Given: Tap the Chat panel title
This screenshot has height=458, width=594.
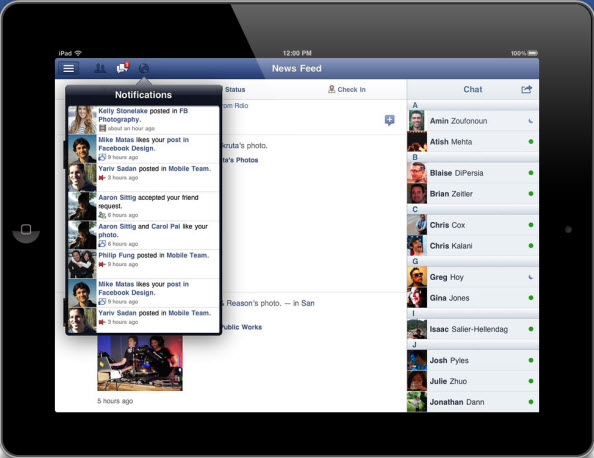Looking at the screenshot, I should pyautogui.click(x=473, y=89).
